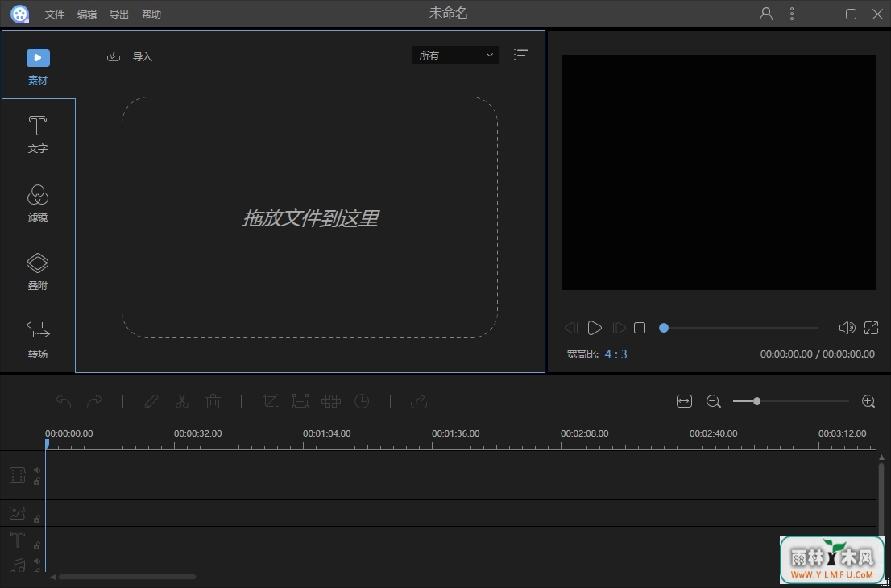Click the timeline scroll-left arrow
The height and width of the screenshot is (588, 891).
point(53,578)
